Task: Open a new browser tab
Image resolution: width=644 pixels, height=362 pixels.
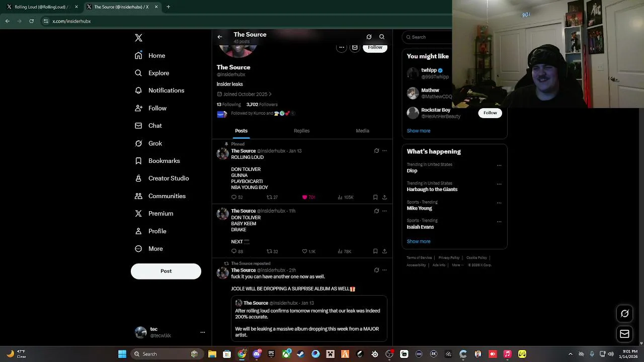Action: tap(168, 7)
